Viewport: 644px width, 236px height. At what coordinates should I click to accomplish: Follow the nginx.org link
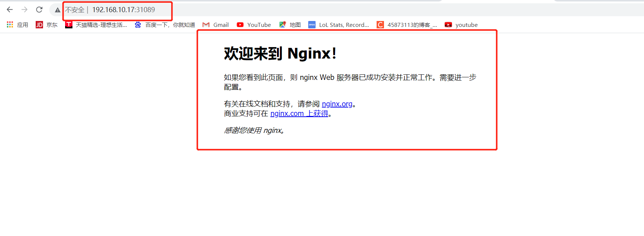coord(337,104)
